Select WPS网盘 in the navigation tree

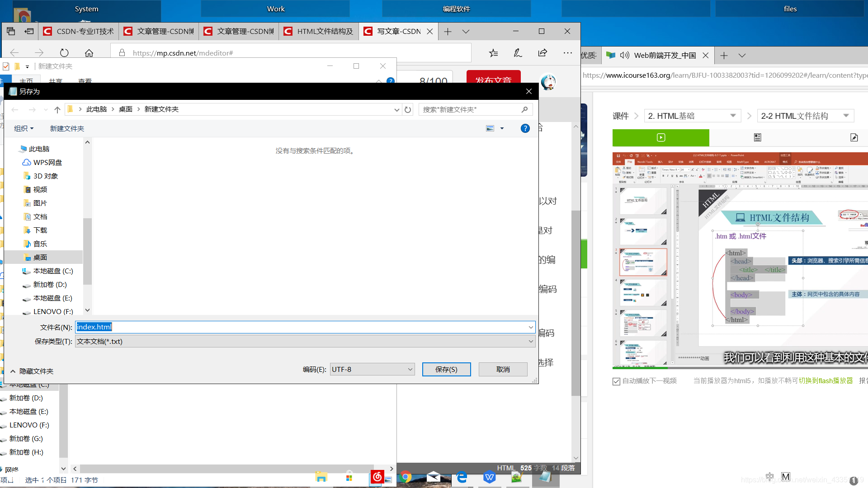47,162
